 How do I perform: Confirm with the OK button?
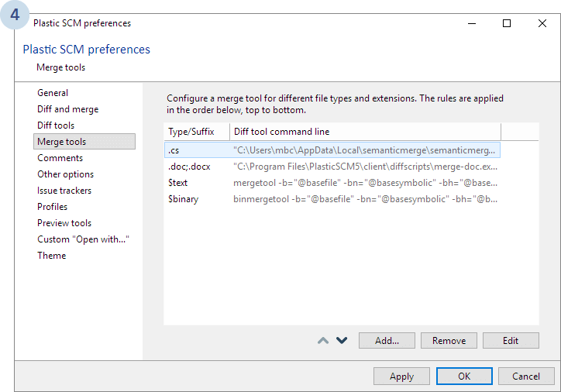coord(464,377)
